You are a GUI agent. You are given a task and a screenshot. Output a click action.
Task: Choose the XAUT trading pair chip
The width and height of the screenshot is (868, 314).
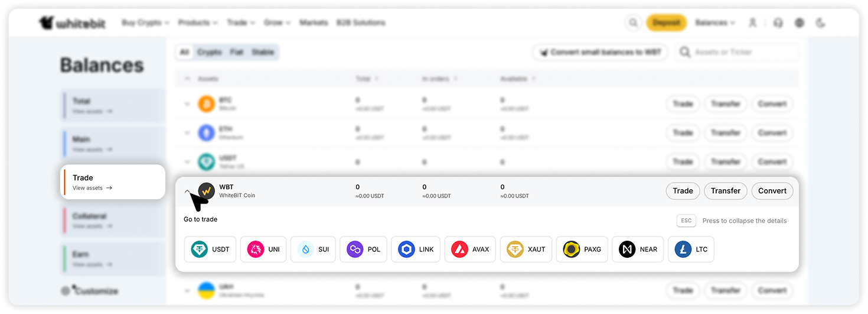tap(526, 250)
